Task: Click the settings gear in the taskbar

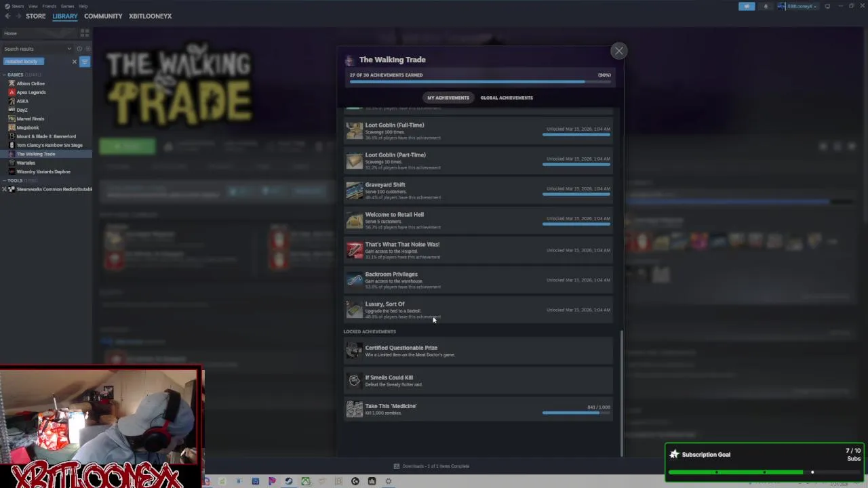Action: 389,481
